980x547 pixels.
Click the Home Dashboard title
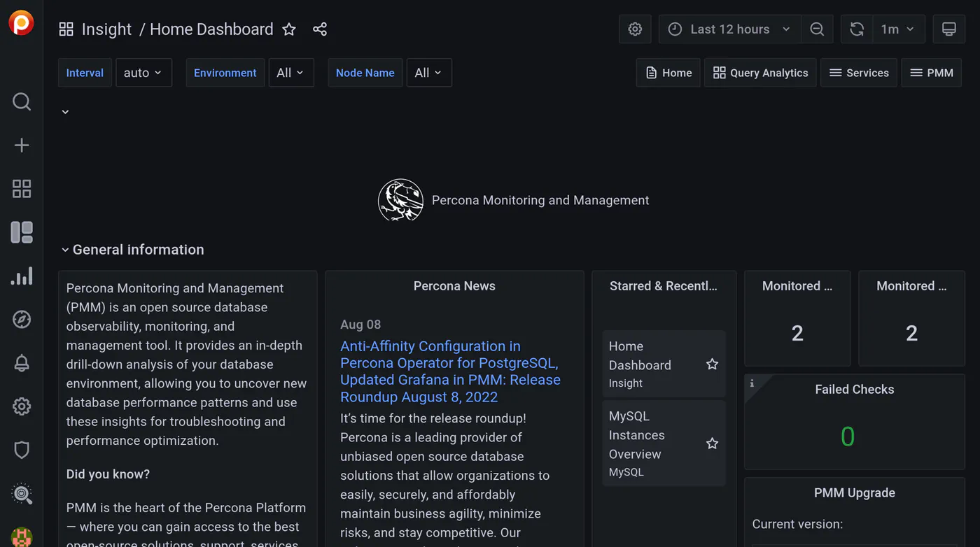coord(211,29)
